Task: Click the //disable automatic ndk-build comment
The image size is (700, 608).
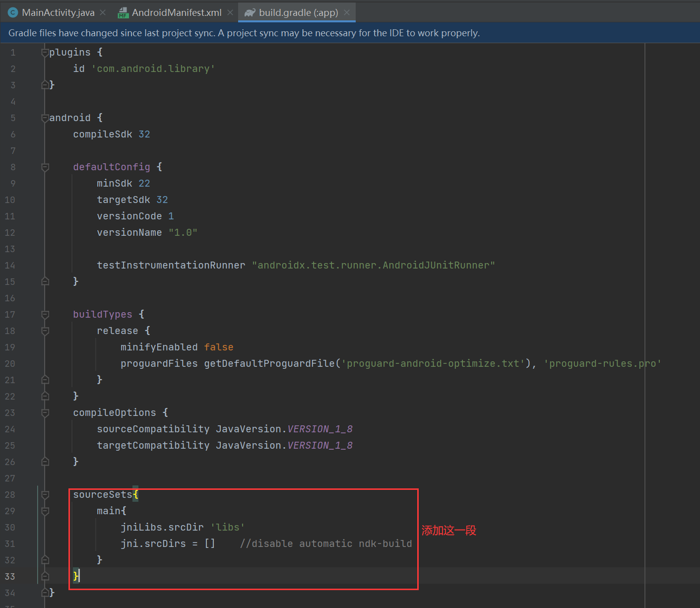Action: pyautogui.click(x=326, y=543)
